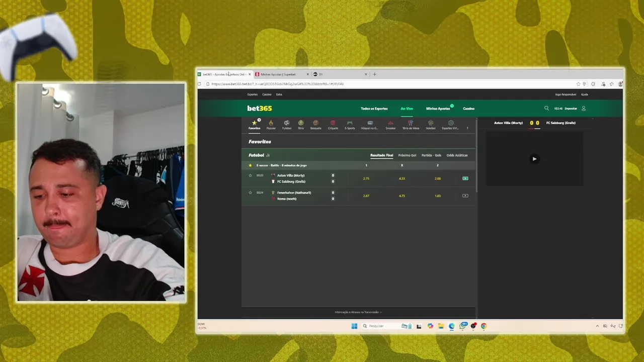Image resolution: width=644 pixels, height=362 pixels.
Task: Select the Futebol ball icon in the sports bar
Action: pyautogui.click(x=286, y=125)
